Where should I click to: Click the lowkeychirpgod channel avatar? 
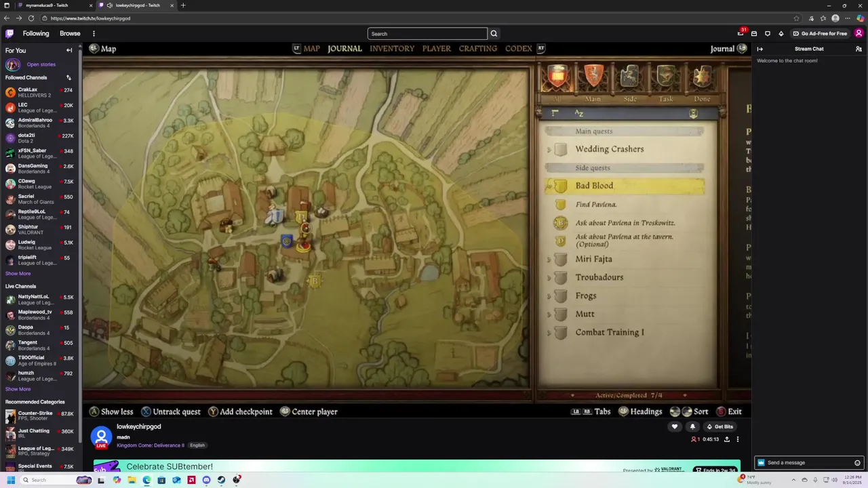(x=101, y=436)
